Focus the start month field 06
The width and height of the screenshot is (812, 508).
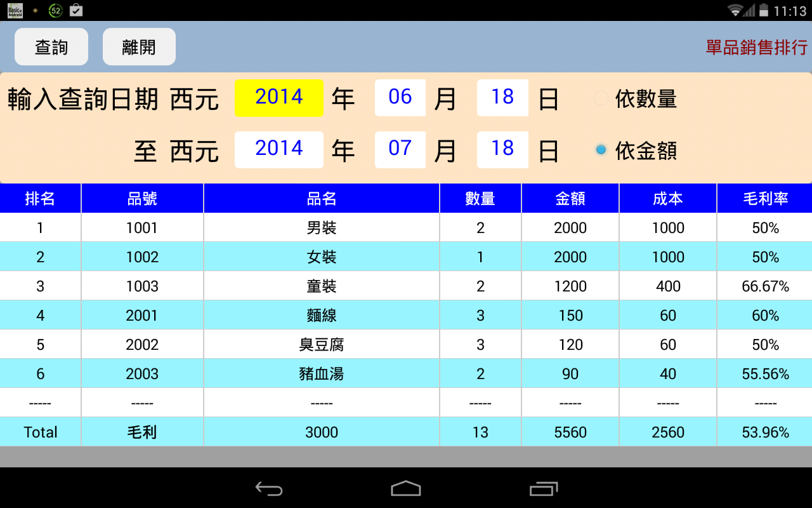pos(400,98)
